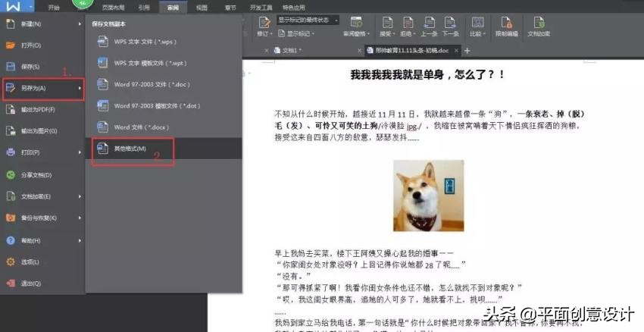The image size is (644, 332).
Task: Click the .wpt template file icon
Action: pyautogui.click(x=102, y=62)
